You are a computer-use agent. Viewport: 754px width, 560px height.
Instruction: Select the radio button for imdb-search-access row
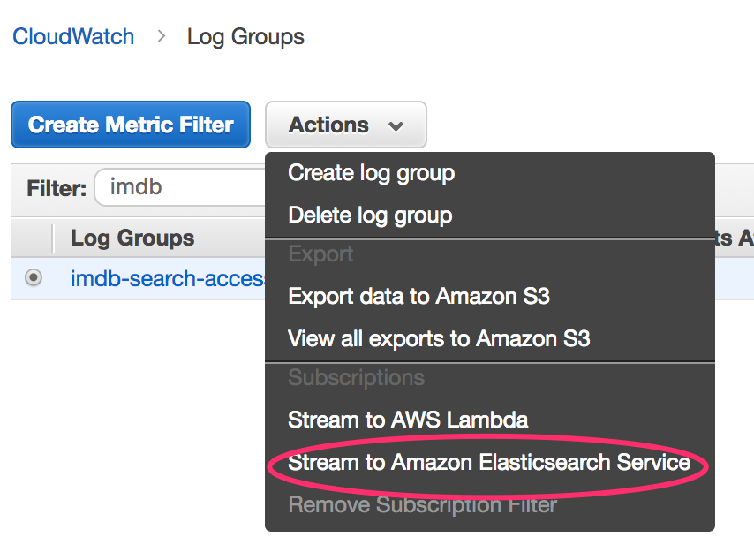point(34,278)
